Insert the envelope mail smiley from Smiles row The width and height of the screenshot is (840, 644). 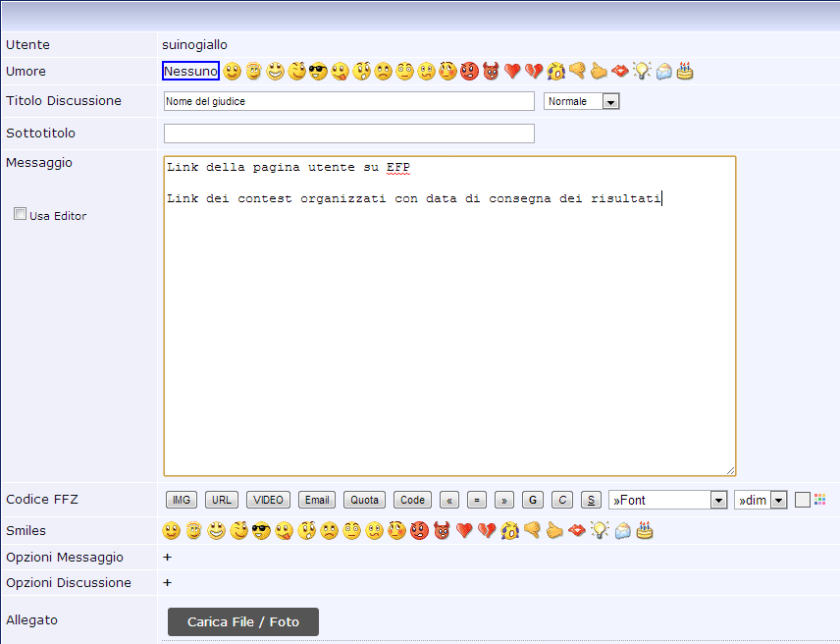click(622, 530)
